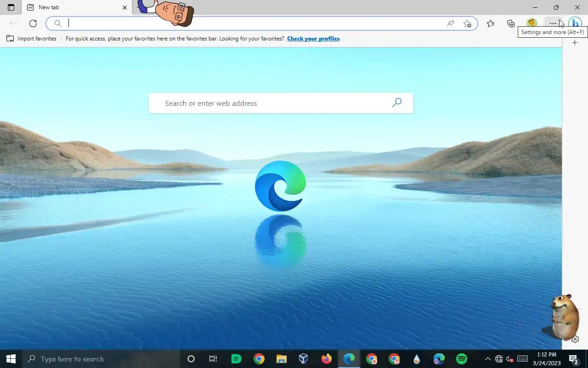Image resolution: width=588 pixels, height=368 pixels.
Task: Open the notification center icon
Action: (574, 359)
